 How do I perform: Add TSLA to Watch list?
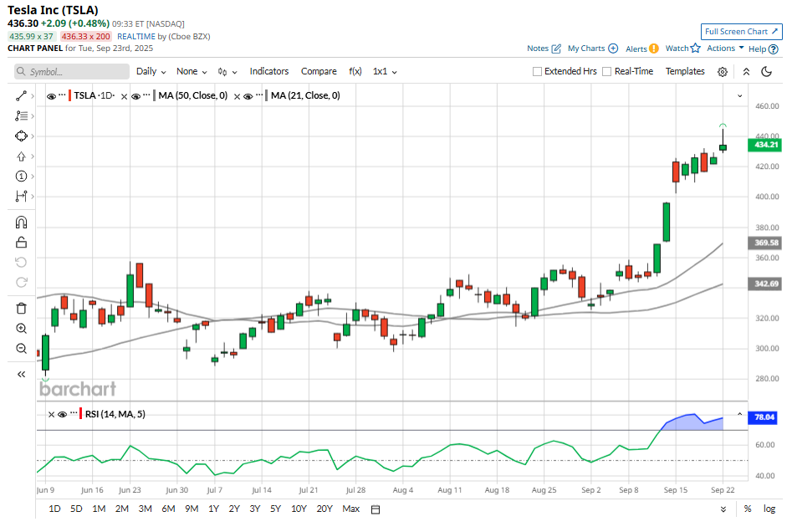point(683,48)
